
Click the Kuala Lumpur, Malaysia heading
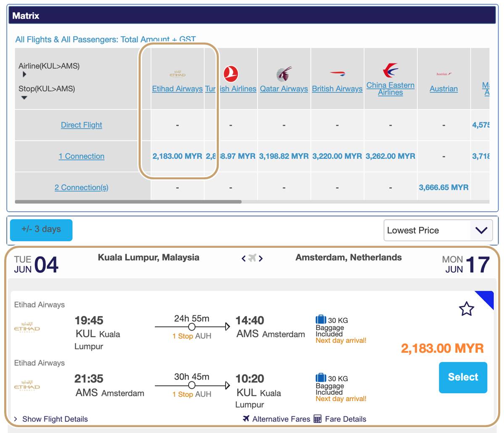149,257
